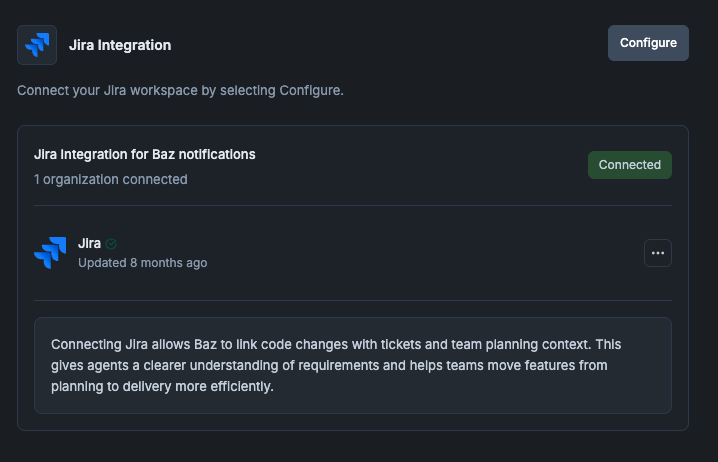Click the Configure button

coord(648,43)
